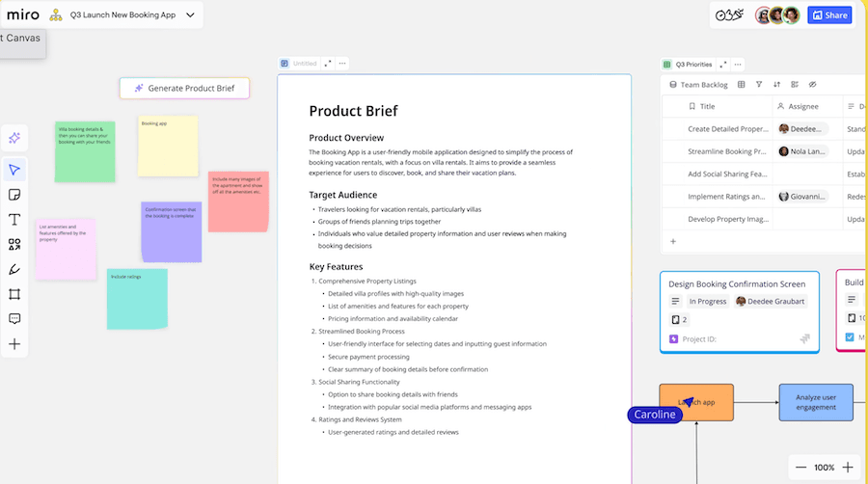Open the Comment tool
The width and height of the screenshot is (868, 484).
(x=14, y=319)
